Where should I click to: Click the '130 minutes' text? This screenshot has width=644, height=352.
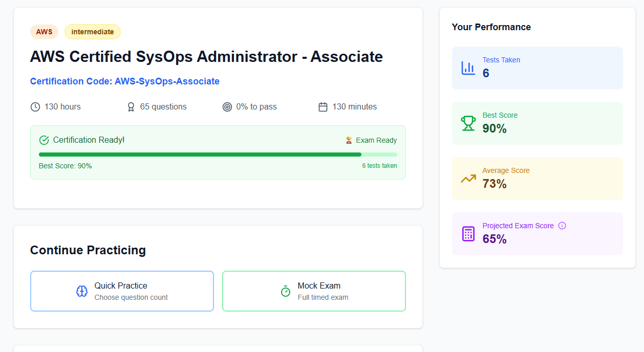click(355, 107)
